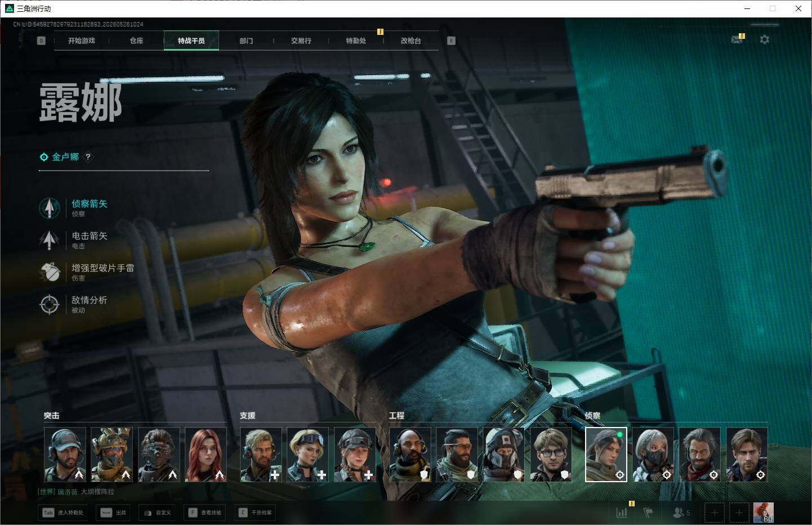Choose the 支援 operator with goggles on forehead
812x525 pixels.
pos(308,455)
